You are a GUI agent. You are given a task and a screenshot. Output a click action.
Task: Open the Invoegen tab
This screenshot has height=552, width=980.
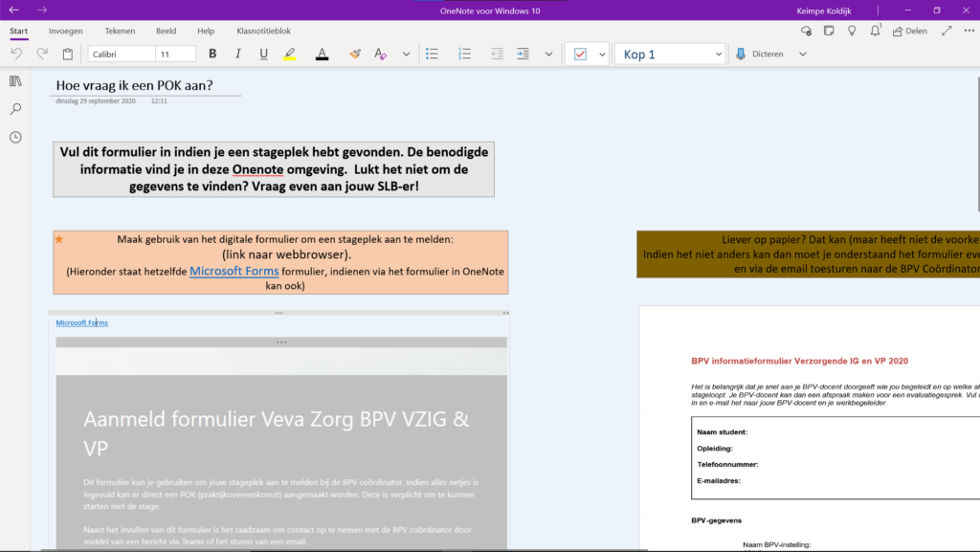66,31
